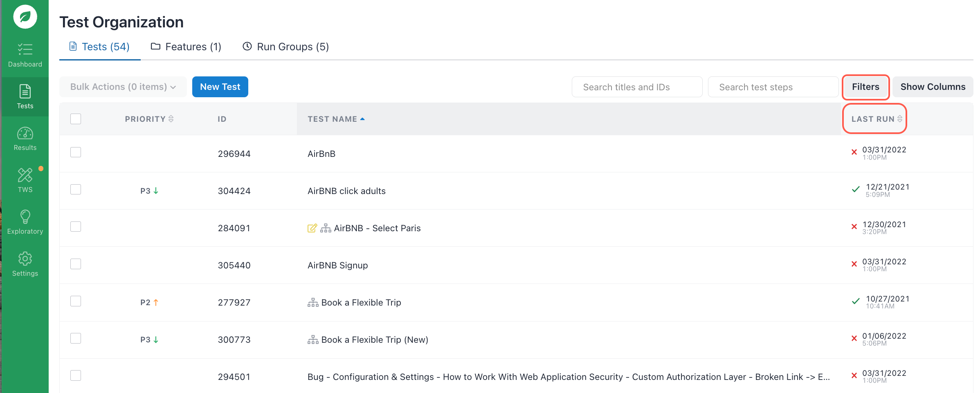
Task: Open the Settings gear icon
Action: click(25, 259)
